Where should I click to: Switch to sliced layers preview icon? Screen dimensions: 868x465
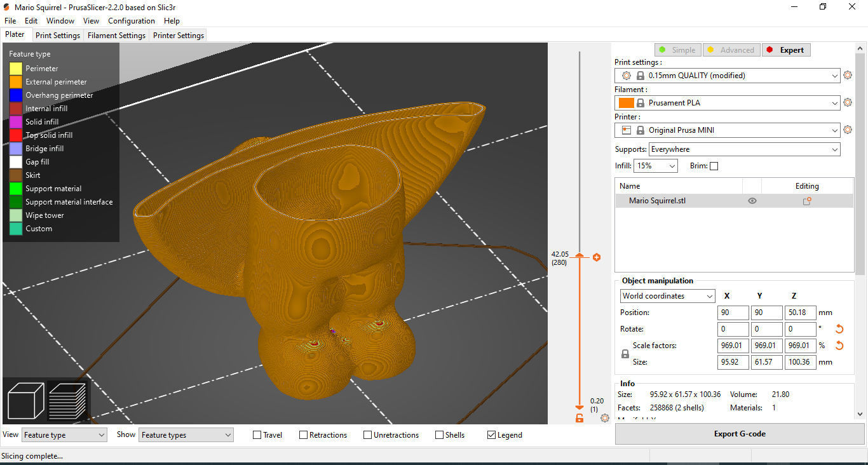click(67, 400)
